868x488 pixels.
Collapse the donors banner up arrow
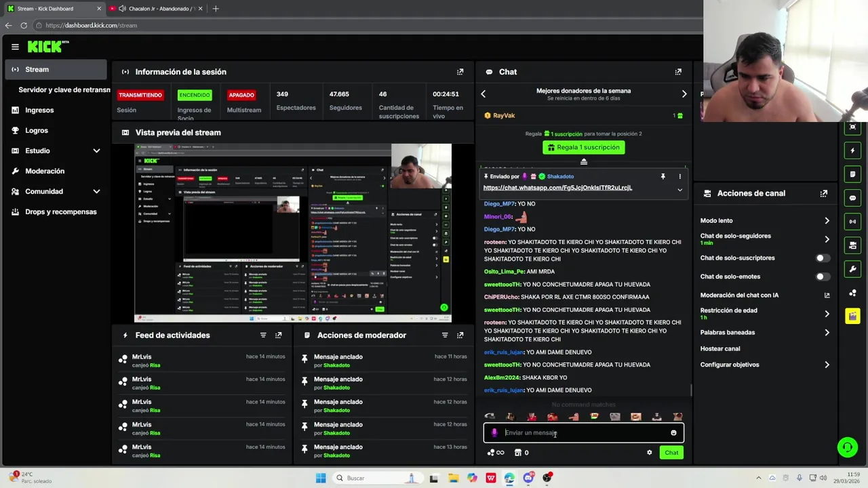(x=584, y=161)
